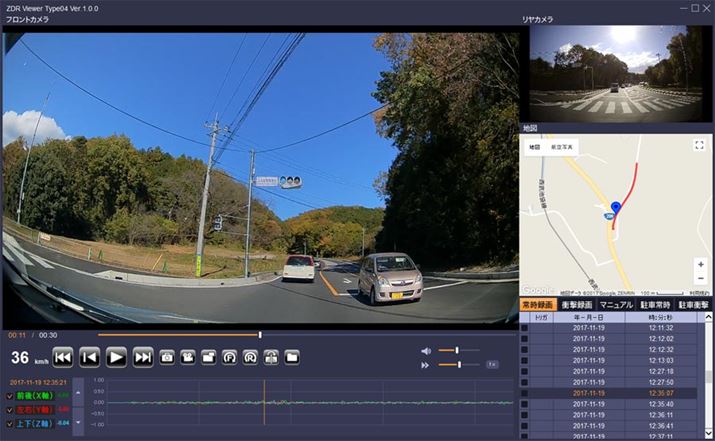Click the video camera export icon
This screenshot has width=715, height=441.
pyautogui.click(x=187, y=356)
